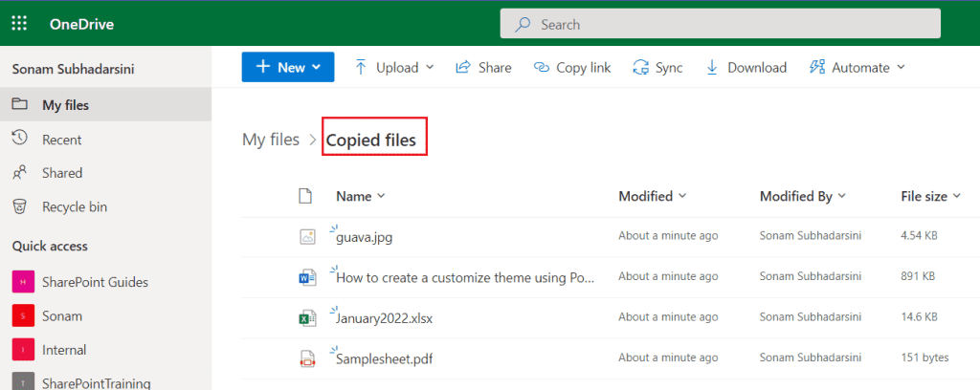Click Modified By cell in January2022.xlsx row
980x390 pixels.
point(811,317)
